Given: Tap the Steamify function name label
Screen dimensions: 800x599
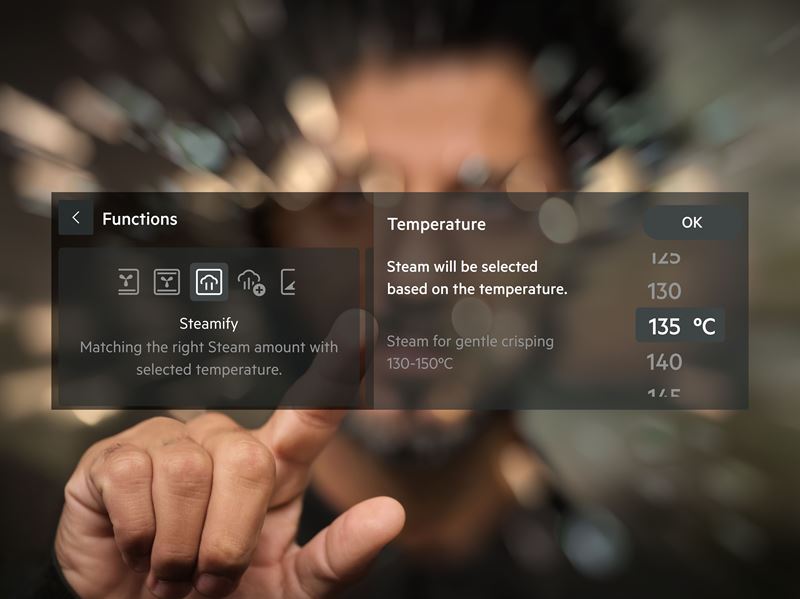Looking at the screenshot, I should point(209,323).
